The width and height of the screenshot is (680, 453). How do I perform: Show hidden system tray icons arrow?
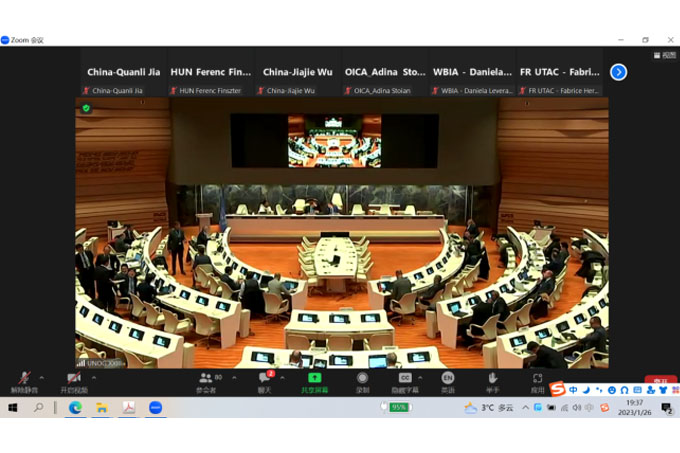(x=525, y=407)
